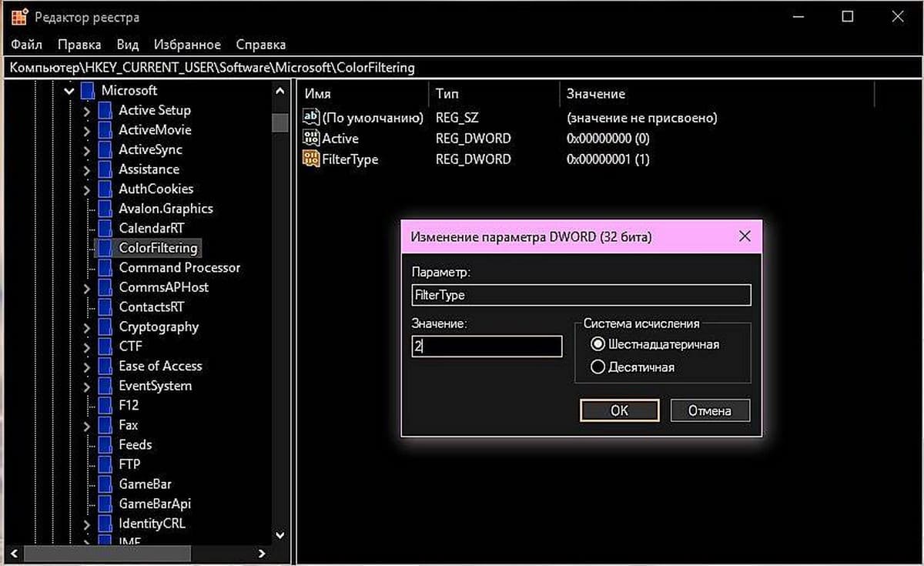Expand the ActiveSync node
Screen dimensions: 924x566
point(87,150)
